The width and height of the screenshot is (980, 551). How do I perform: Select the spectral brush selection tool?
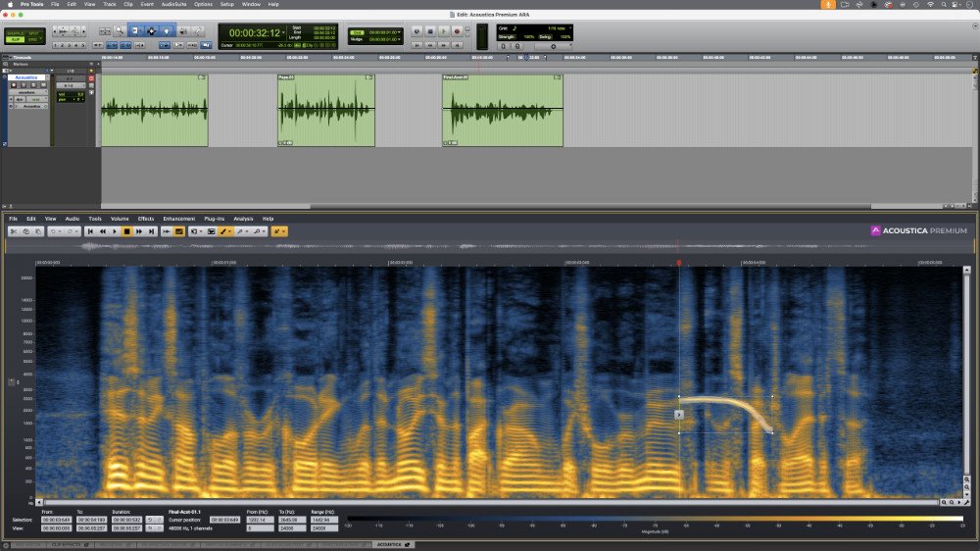pyautogui.click(x=223, y=231)
